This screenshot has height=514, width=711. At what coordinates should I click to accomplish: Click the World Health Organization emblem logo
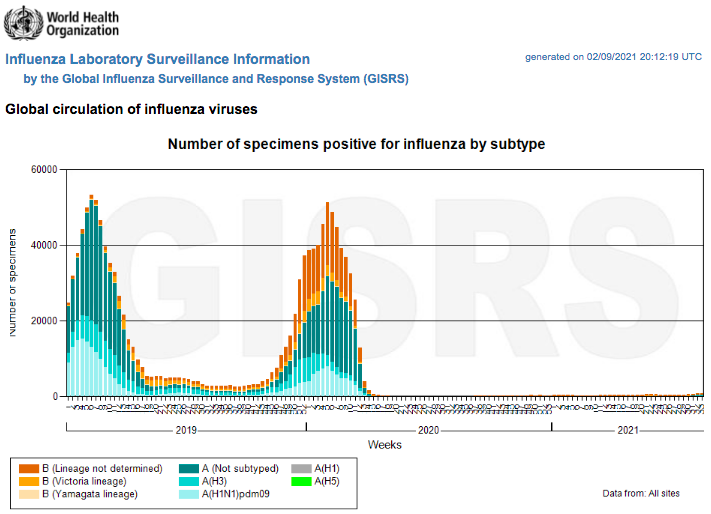point(22,23)
